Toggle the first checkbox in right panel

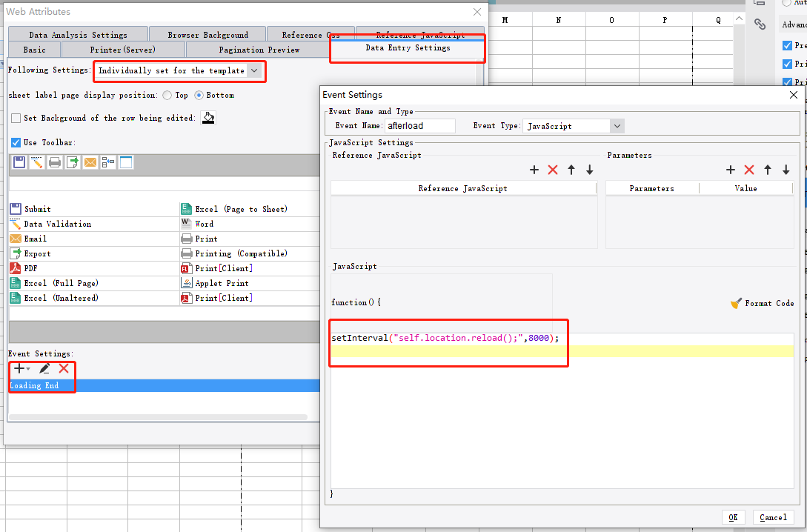[787, 45]
